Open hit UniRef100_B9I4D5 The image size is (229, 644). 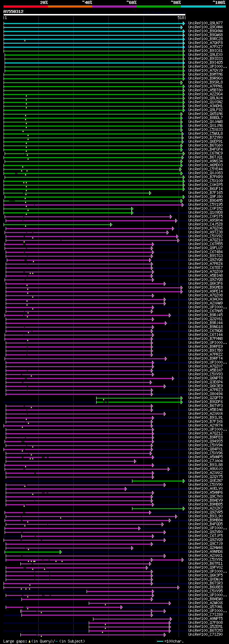pos(205,62)
